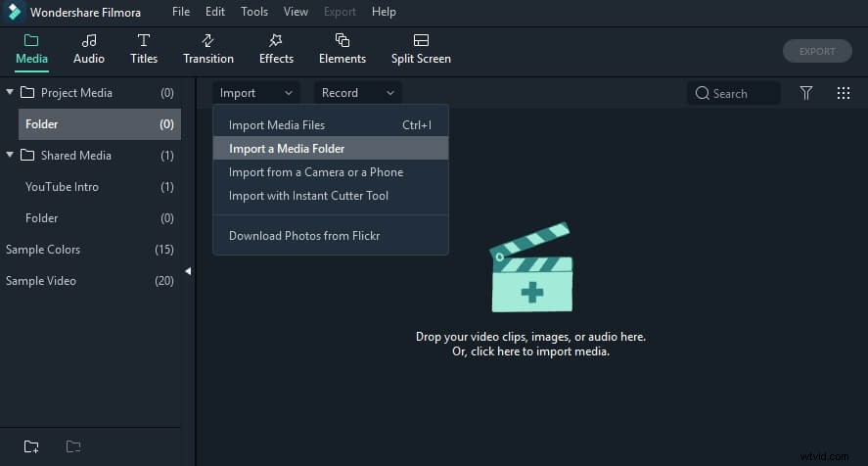Select Project Media folder
This screenshot has width=868, height=466.
point(91,93)
